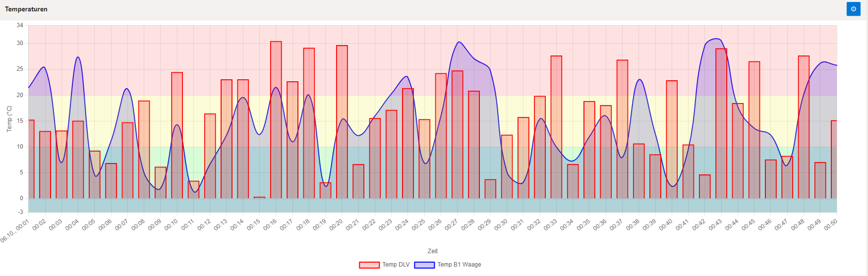868x276 pixels.
Task: Click the Temp DLV bar at 00:20
Action: [342, 121]
